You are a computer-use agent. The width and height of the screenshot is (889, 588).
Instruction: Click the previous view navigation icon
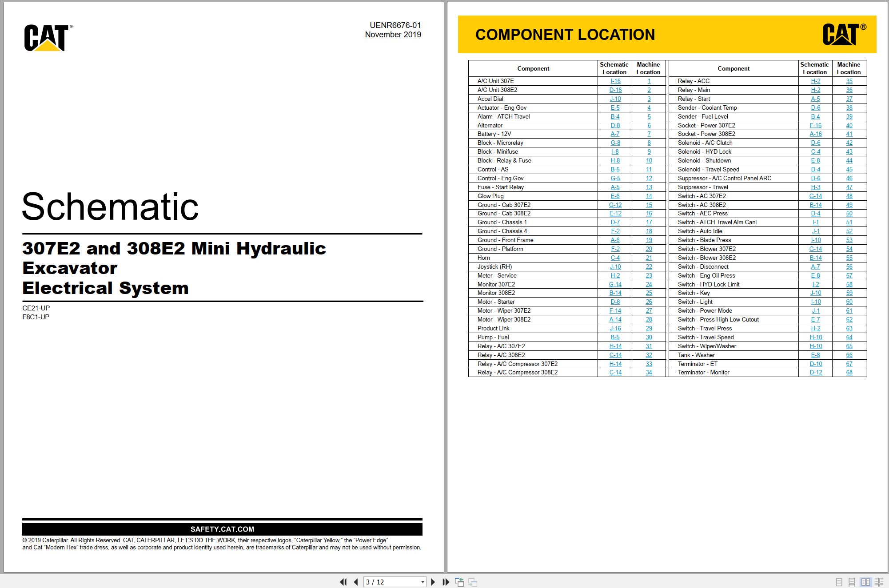coord(459,582)
